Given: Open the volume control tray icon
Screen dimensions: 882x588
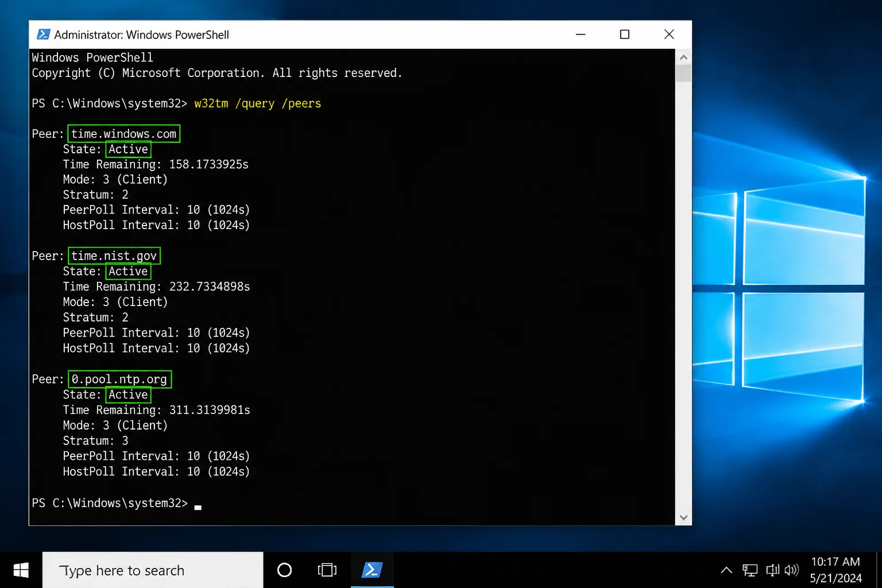Looking at the screenshot, I should coord(791,570).
